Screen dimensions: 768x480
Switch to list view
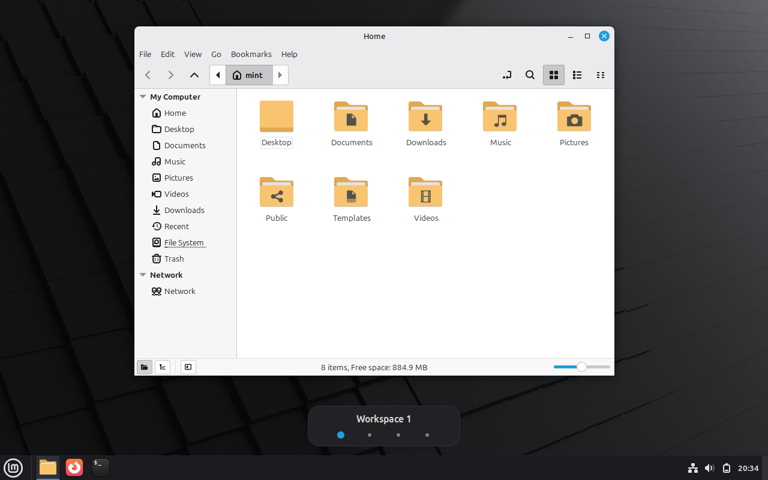point(577,75)
